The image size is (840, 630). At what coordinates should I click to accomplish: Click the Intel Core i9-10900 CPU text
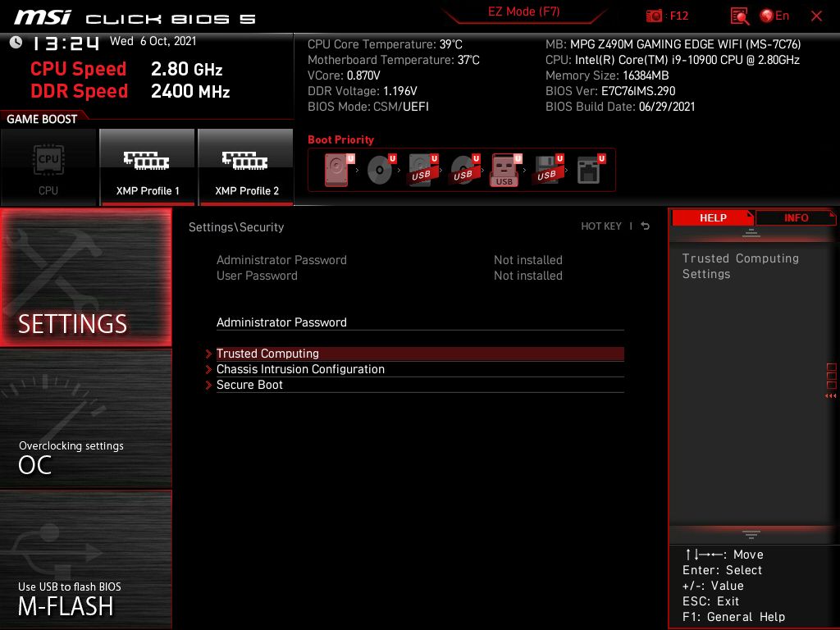click(687, 60)
